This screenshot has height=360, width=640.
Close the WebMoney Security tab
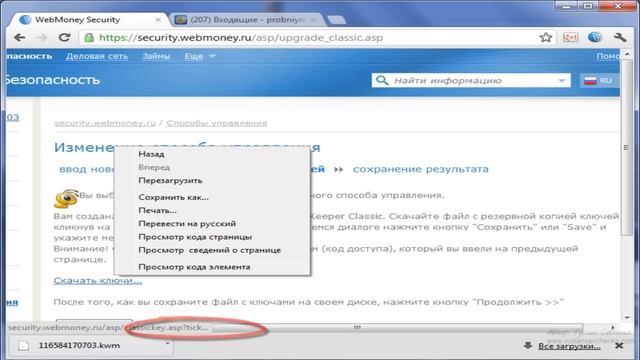pyautogui.click(x=158, y=20)
